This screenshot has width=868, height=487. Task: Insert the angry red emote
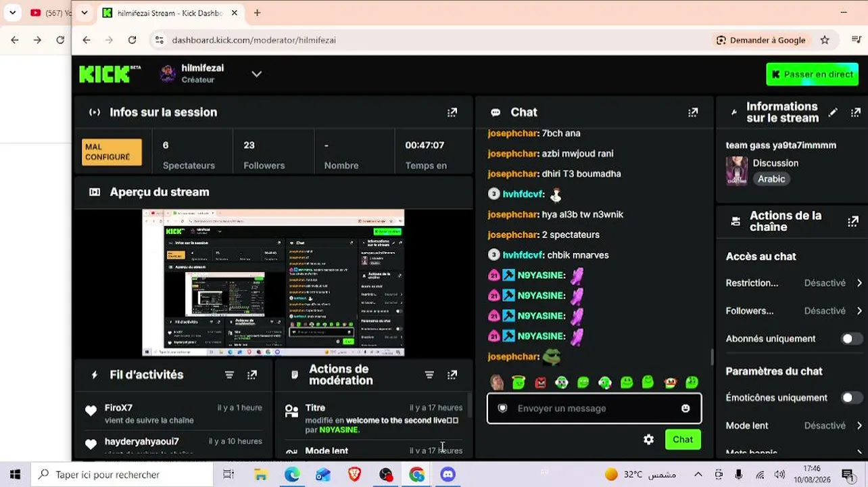pyautogui.click(x=540, y=383)
